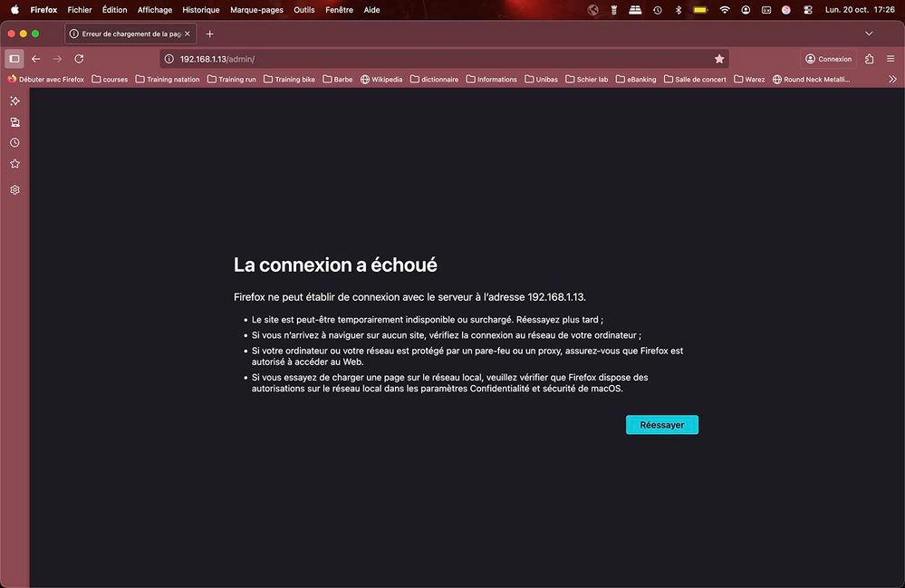Open the Fenêtre menu
The height and width of the screenshot is (588, 905).
339,10
